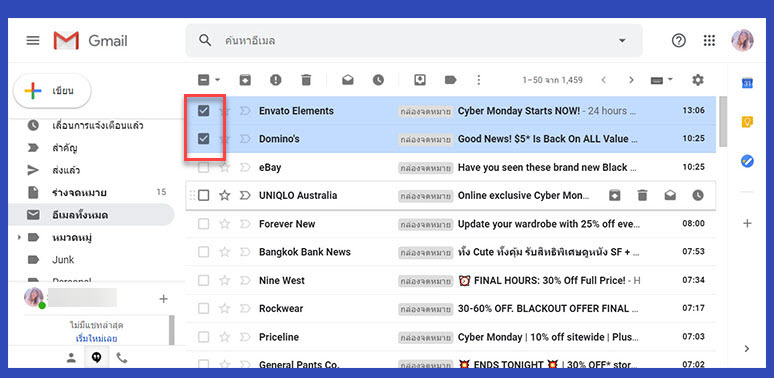Mark selected emails as read from toolbar
Screen dimensions: 774x378
(x=348, y=80)
